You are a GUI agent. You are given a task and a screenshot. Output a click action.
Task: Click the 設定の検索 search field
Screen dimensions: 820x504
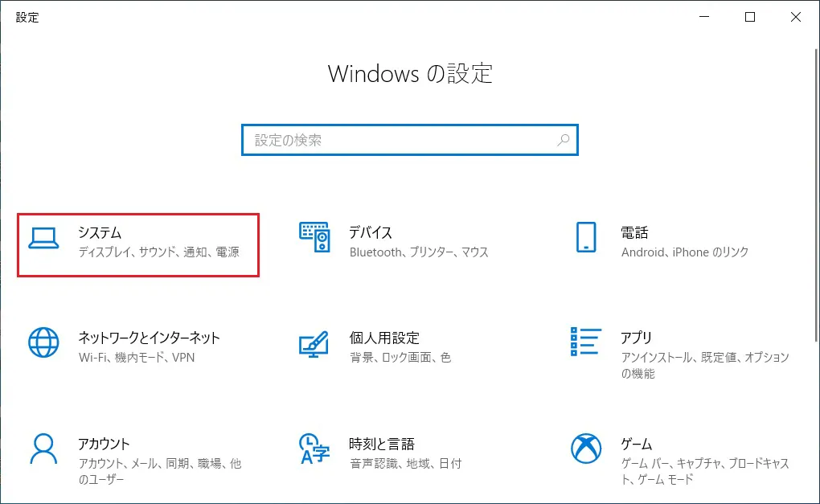409,140
